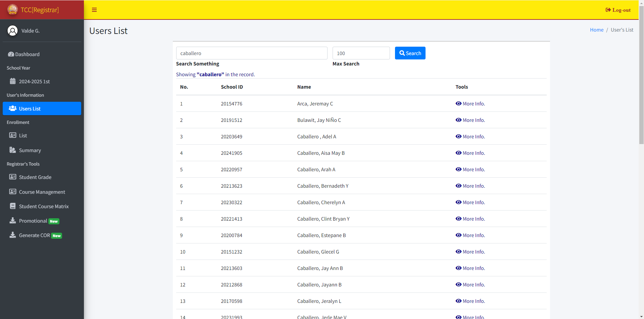Click school ID 20213603

pos(232,268)
